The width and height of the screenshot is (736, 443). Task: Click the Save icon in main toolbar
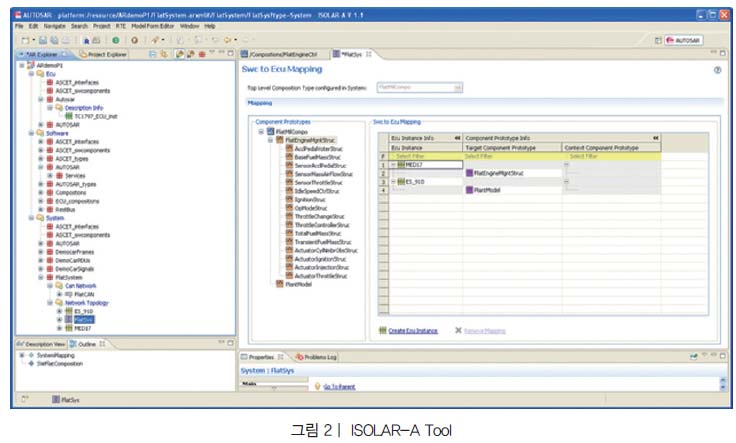pos(43,40)
